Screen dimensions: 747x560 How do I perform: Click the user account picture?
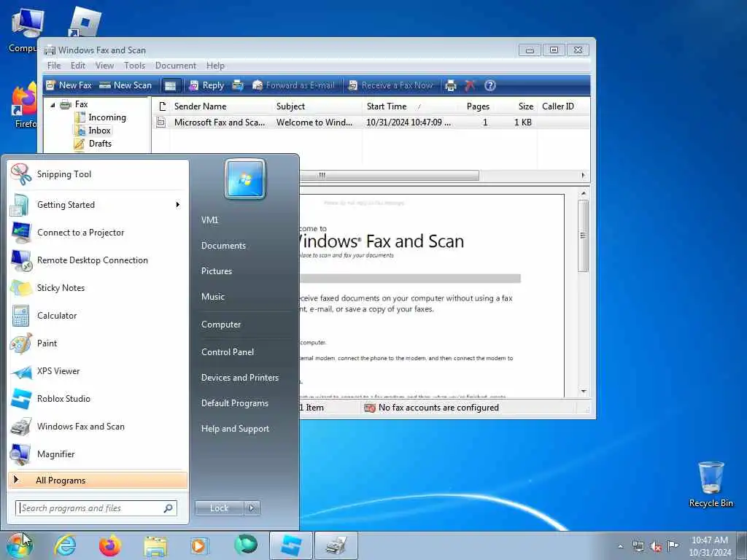(245, 179)
